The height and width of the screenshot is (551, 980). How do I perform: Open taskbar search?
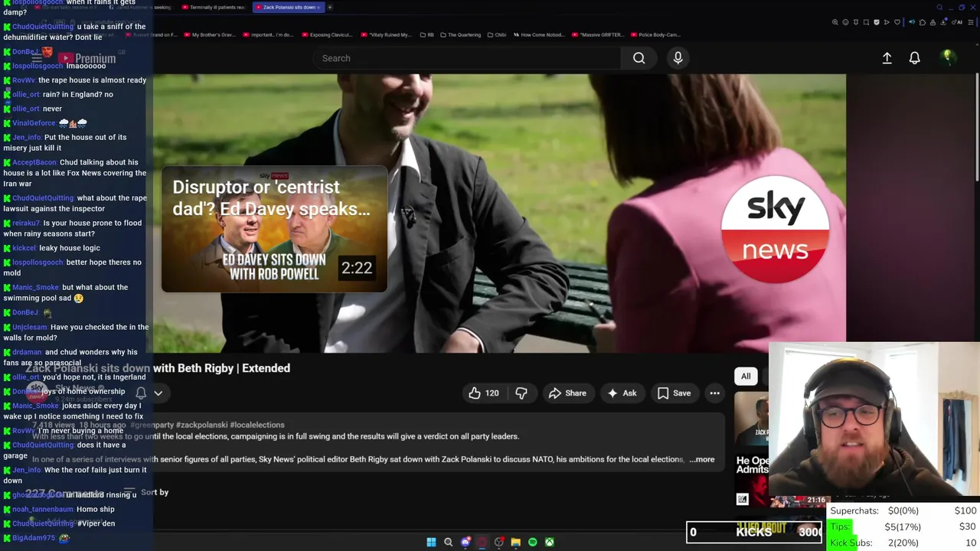point(448,542)
